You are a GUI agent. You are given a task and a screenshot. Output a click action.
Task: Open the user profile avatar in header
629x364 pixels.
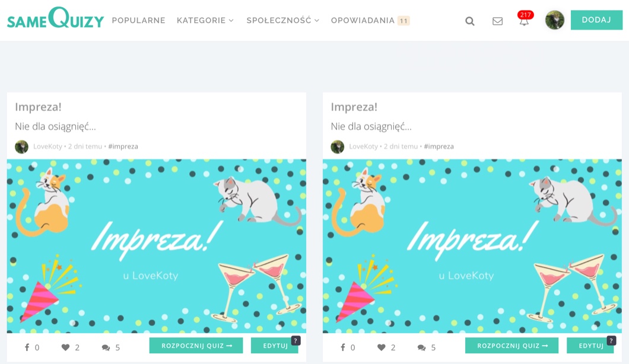(x=555, y=20)
